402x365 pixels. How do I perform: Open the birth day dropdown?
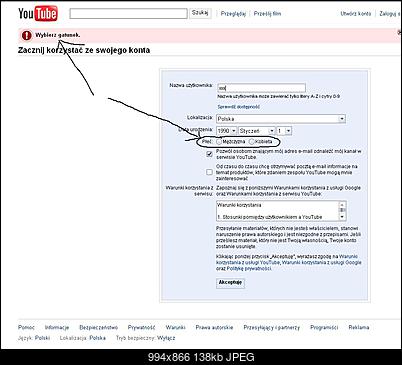(284, 131)
